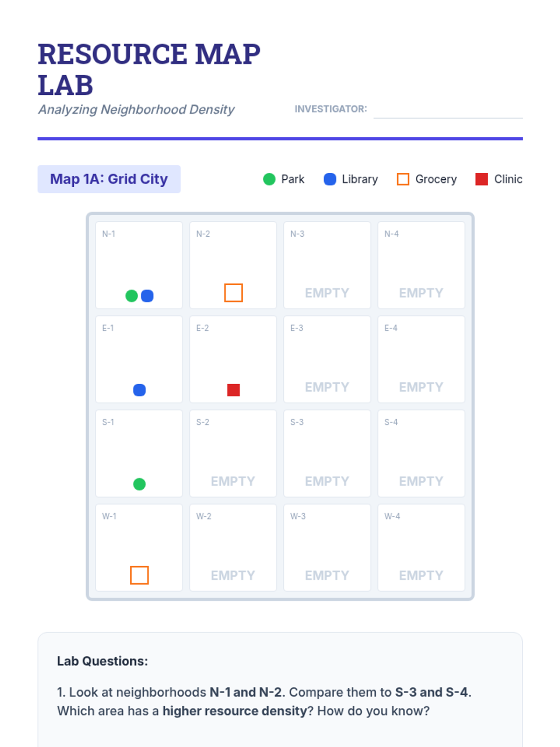The image size is (560, 747).
Task: Click the empty S-2 neighborhood cell
Action: [x=233, y=453]
